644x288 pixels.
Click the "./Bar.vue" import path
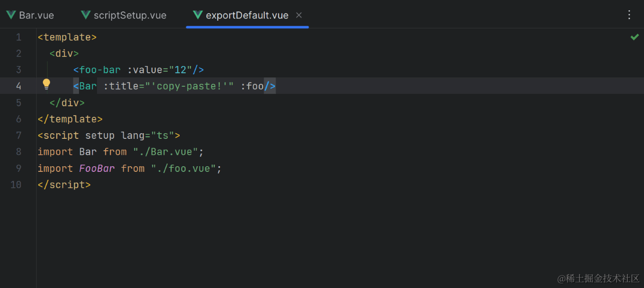point(166,152)
